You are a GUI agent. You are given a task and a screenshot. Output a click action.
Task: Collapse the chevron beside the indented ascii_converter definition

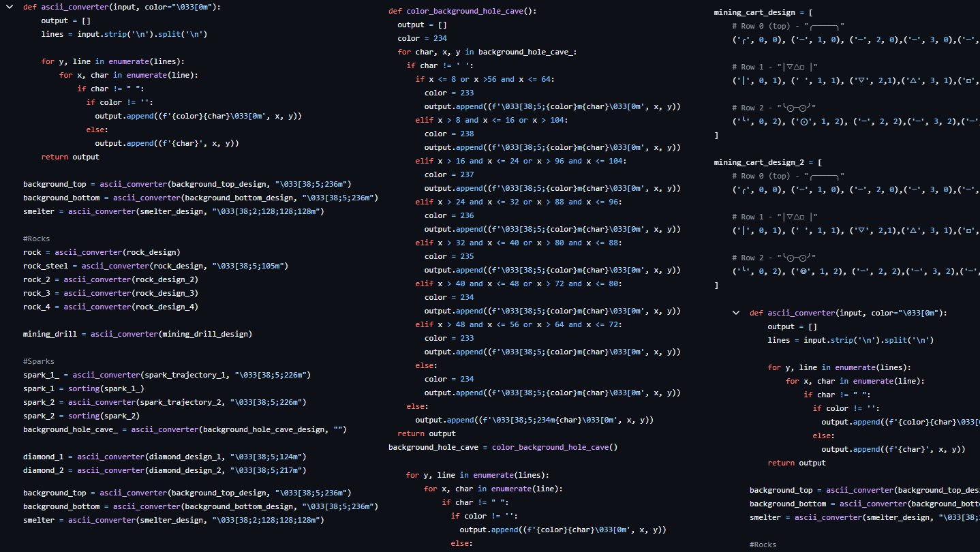pos(736,313)
